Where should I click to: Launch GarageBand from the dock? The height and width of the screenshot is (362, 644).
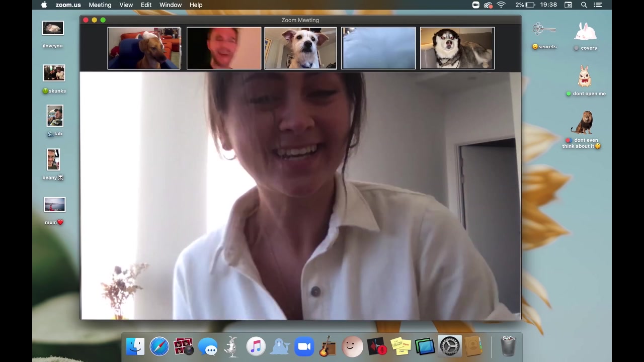(x=328, y=346)
